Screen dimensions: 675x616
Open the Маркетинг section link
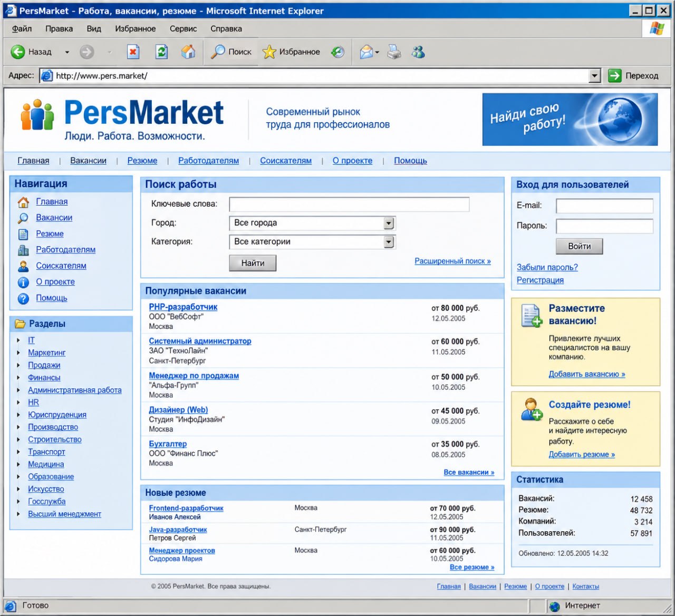(47, 353)
